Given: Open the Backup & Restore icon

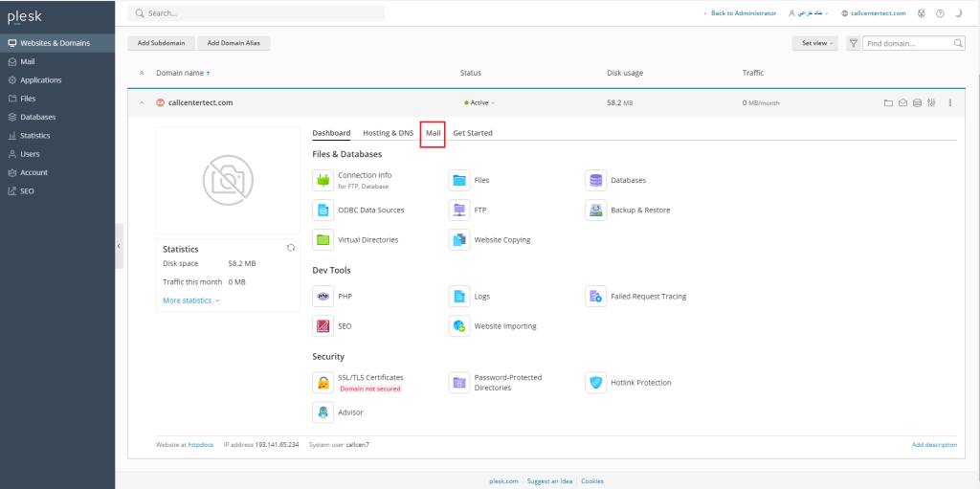Looking at the screenshot, I should pyautogui.click(x=595, y=210).
